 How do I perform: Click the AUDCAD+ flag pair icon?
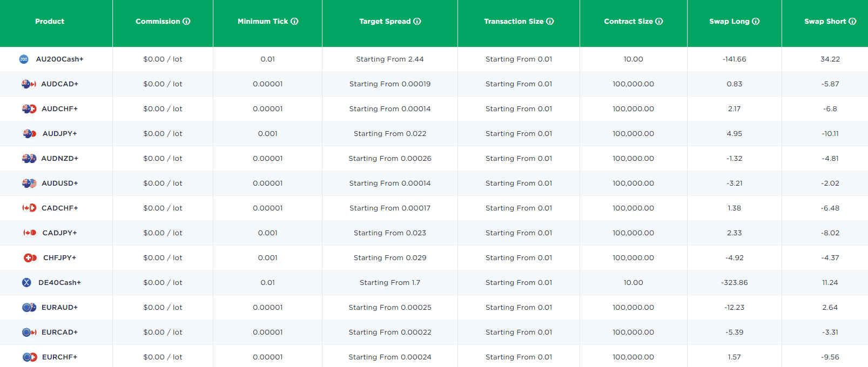(x=29, y=84)
